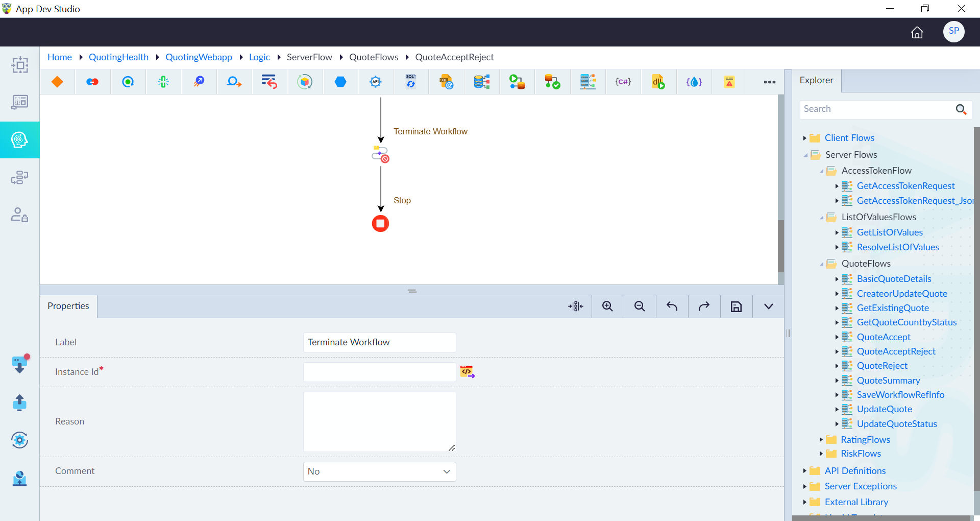Expand the API Definitions folder
Viewport: 980px width, 521px height.
(804, 471)
